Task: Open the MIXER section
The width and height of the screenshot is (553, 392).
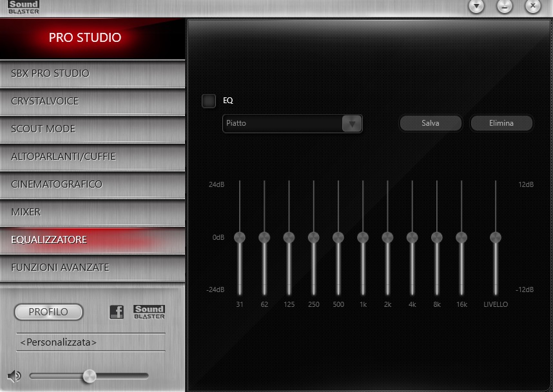Action: pos(92,212)
